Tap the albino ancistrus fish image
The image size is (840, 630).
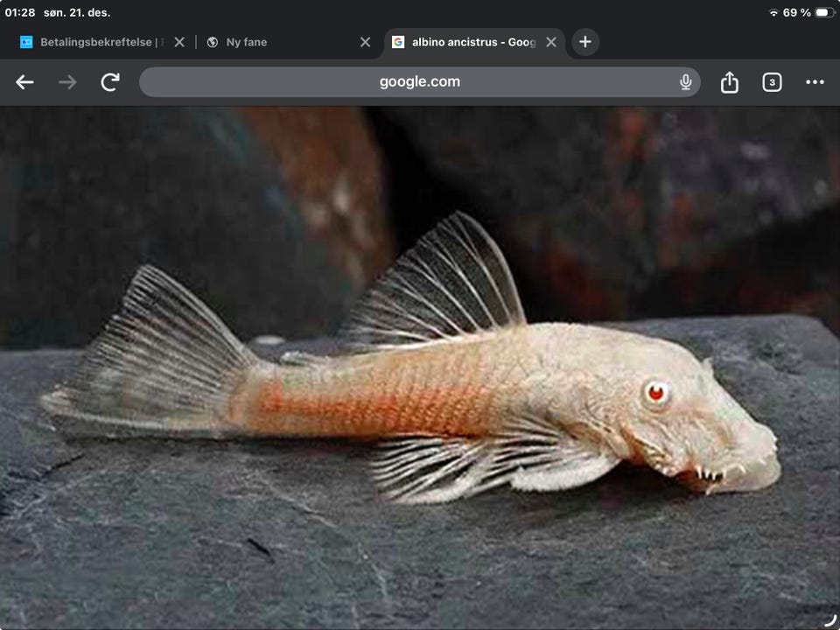pyautogui.click(x=420, y=367)
